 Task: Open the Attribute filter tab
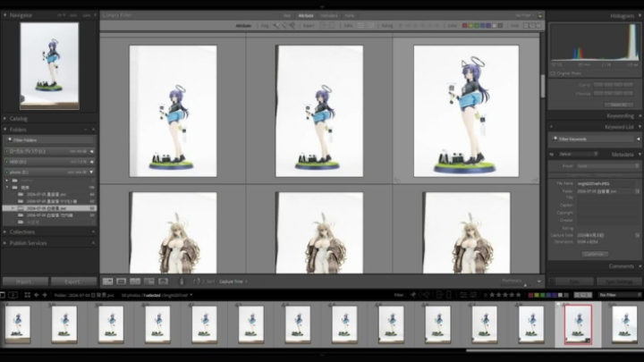tap(306, 15)
